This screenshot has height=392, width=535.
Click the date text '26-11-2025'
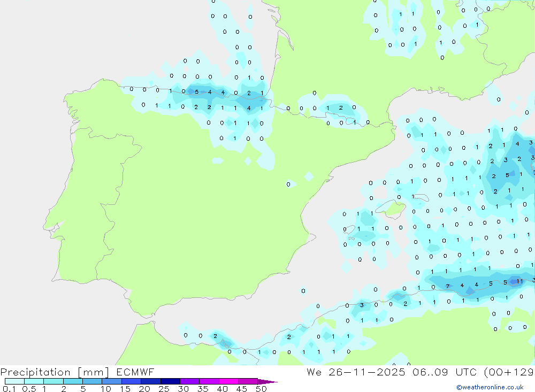click(x=367, y=372)
